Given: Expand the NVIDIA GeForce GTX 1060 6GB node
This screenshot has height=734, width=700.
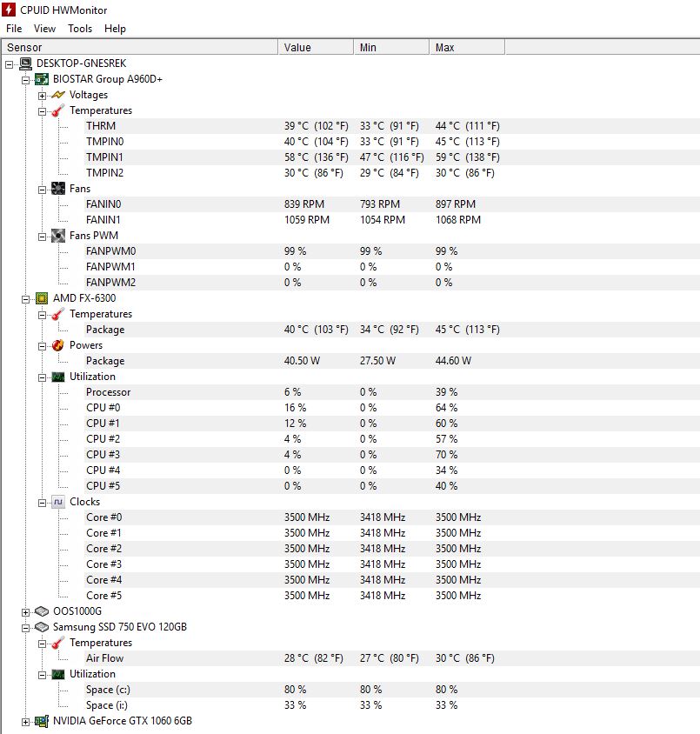Looking at the screenshot, I should 26,723.
